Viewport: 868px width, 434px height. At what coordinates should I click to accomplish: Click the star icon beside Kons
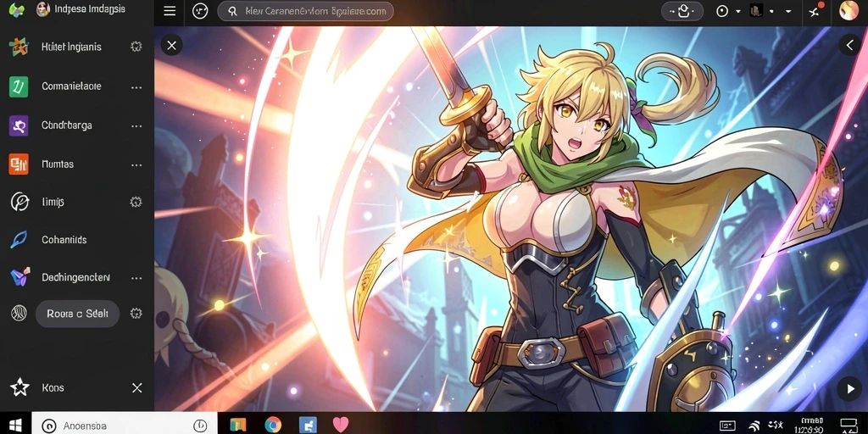(20, 387)
